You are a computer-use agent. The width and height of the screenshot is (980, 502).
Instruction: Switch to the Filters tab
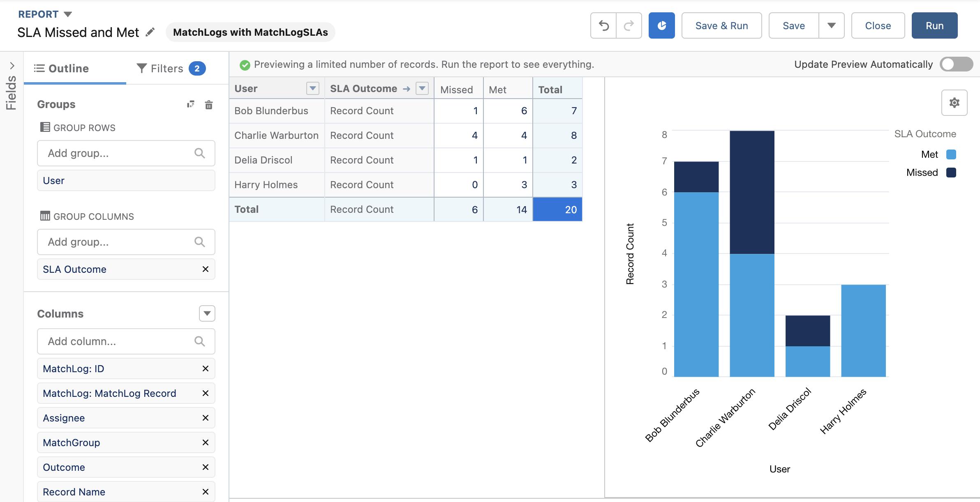[171, 68]
